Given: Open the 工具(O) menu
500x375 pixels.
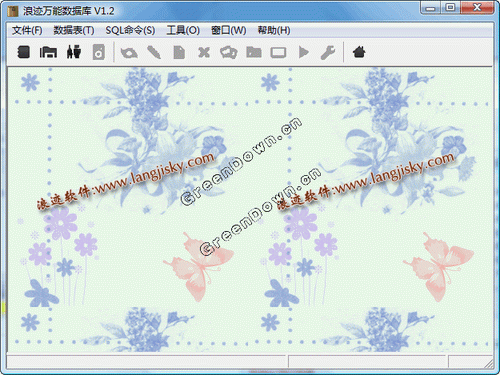Looking at the screenshot, I should 183,30.
